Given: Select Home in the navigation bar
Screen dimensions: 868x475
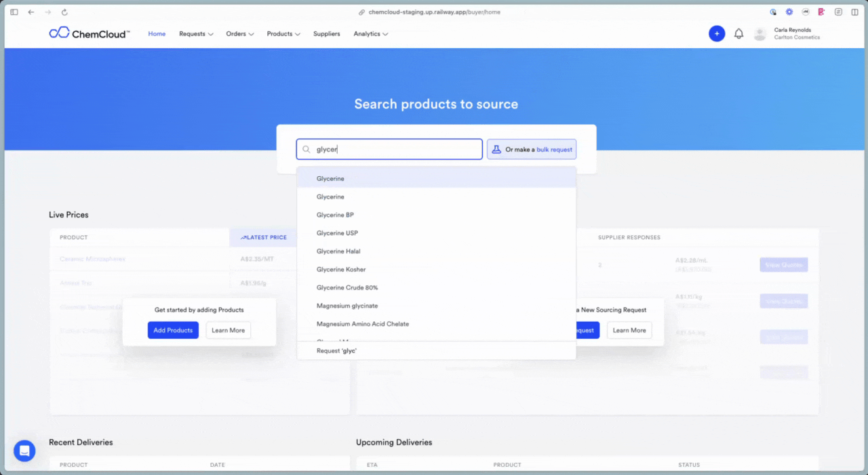Looking at the screenshot, I should coord(157,33).
